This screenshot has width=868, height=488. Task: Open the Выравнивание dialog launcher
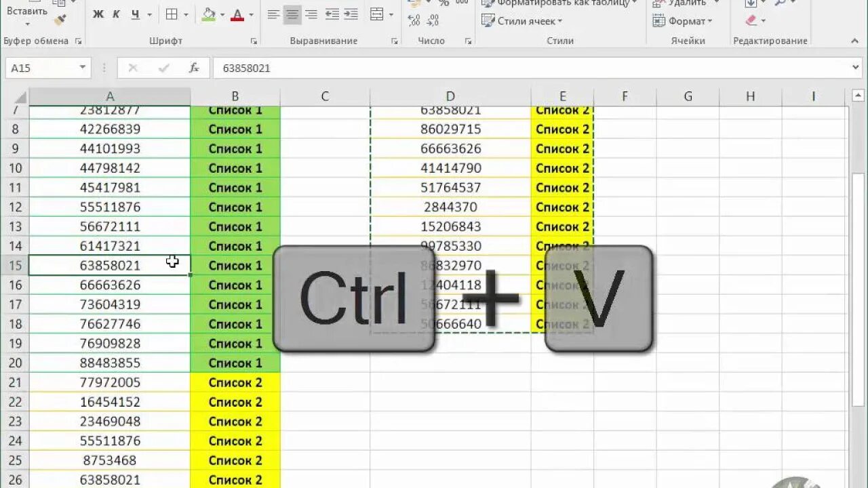point(394,41)
